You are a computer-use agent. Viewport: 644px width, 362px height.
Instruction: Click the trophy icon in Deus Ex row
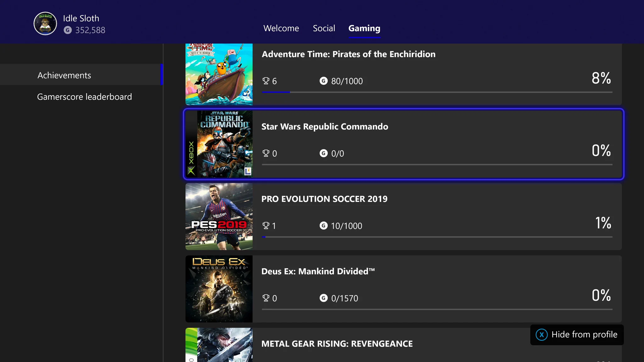click(266, 298)
